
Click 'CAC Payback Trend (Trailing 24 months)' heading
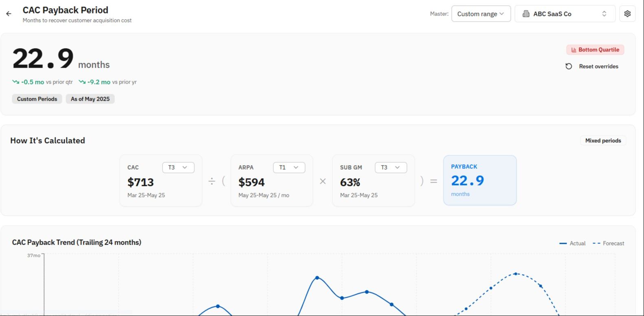coord(77,243)
